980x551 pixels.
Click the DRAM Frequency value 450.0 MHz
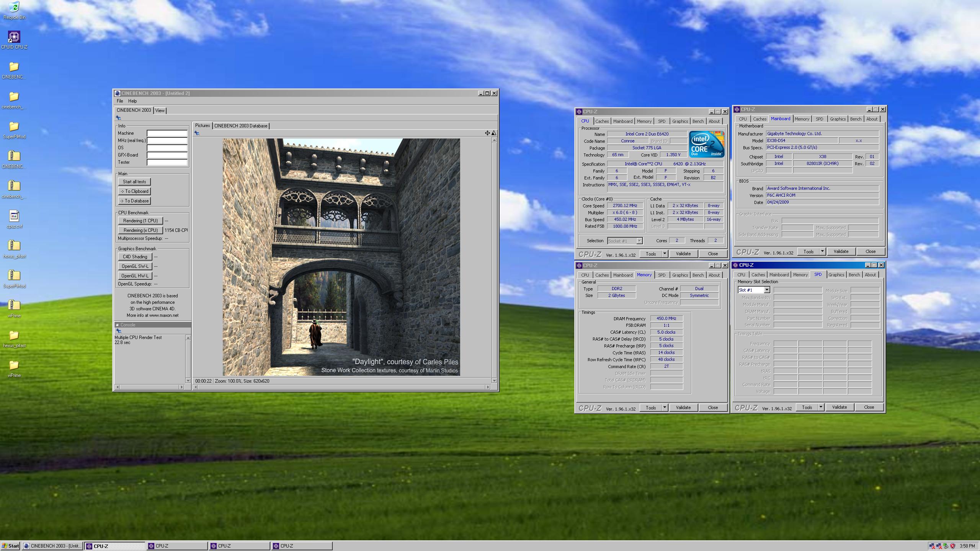point(666,318)
